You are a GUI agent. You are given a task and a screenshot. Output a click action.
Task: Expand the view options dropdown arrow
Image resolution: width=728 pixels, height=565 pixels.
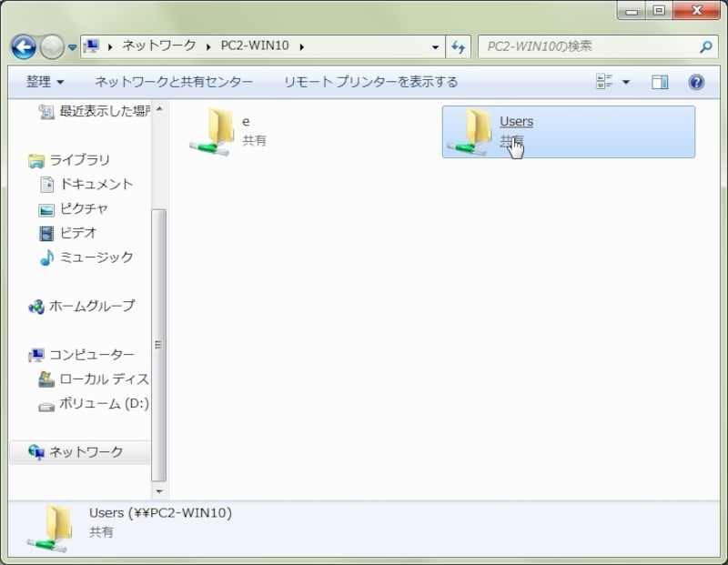tap(625, 82)
